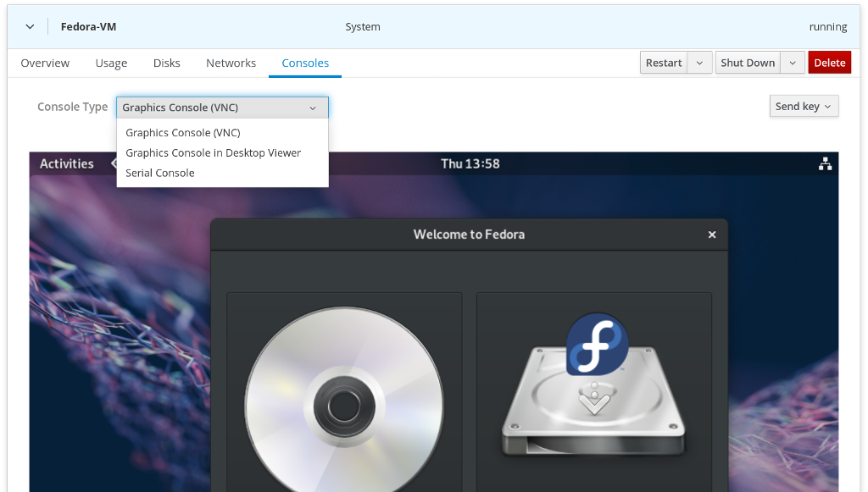Click the hard drive install icon
The height and width of the screenshot is (492, 868).
(594, 386)
